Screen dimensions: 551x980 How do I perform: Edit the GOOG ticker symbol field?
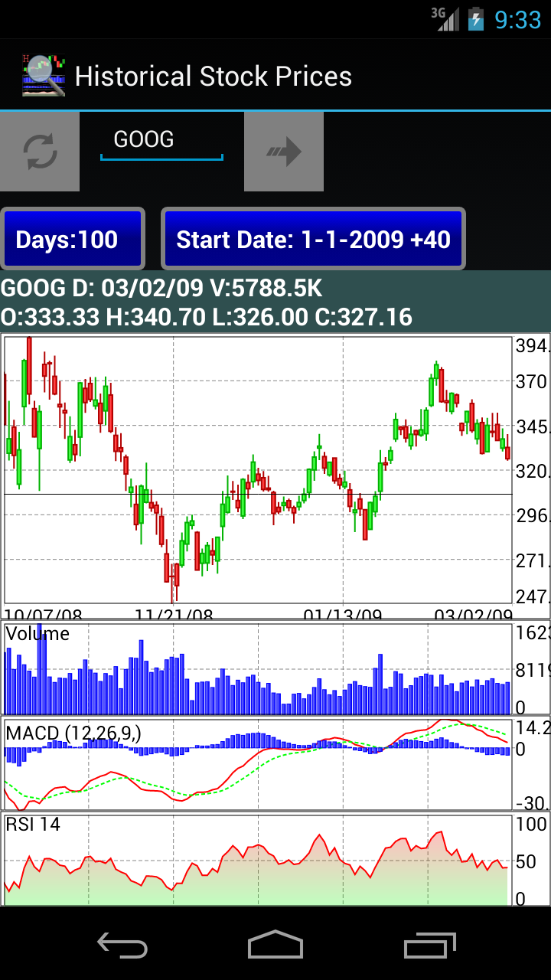click(x=161, y=140)
